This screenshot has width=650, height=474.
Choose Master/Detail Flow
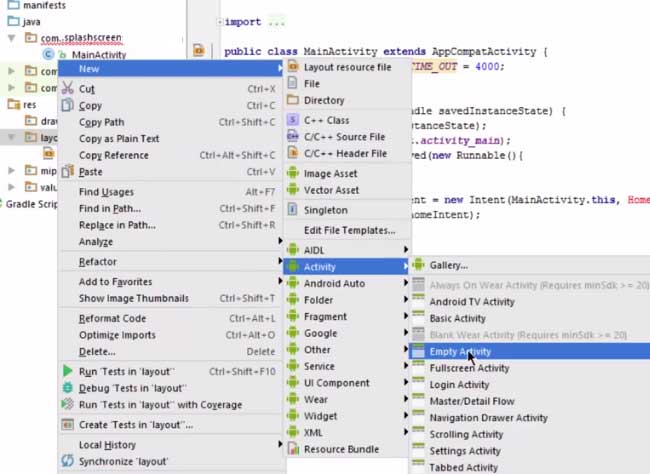(529, 401)
